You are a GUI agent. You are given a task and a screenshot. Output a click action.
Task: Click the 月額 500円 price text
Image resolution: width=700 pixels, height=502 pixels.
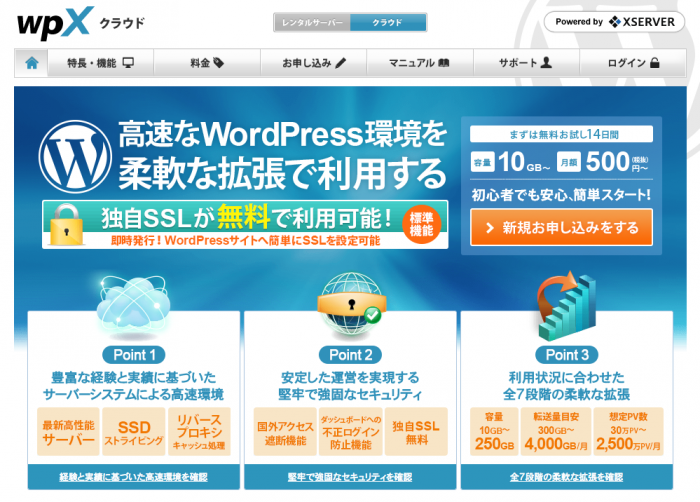pos(603,162)
